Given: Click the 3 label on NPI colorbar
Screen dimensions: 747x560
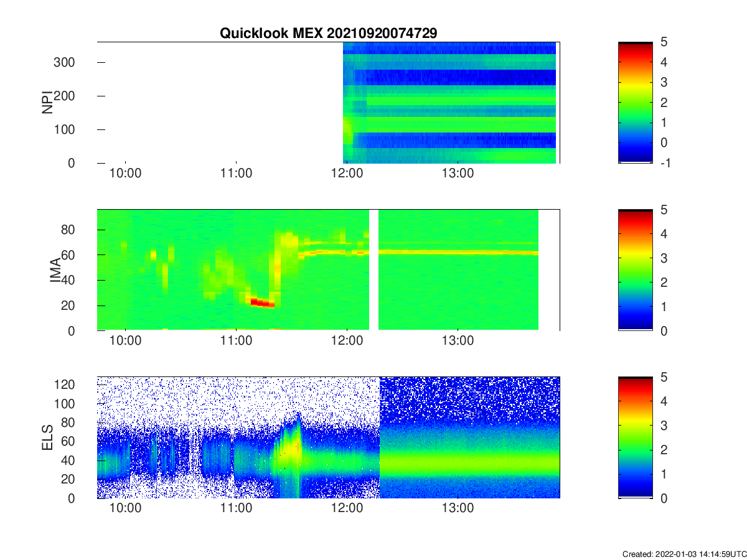Looking at the screenshot, I should coord(664,82).
